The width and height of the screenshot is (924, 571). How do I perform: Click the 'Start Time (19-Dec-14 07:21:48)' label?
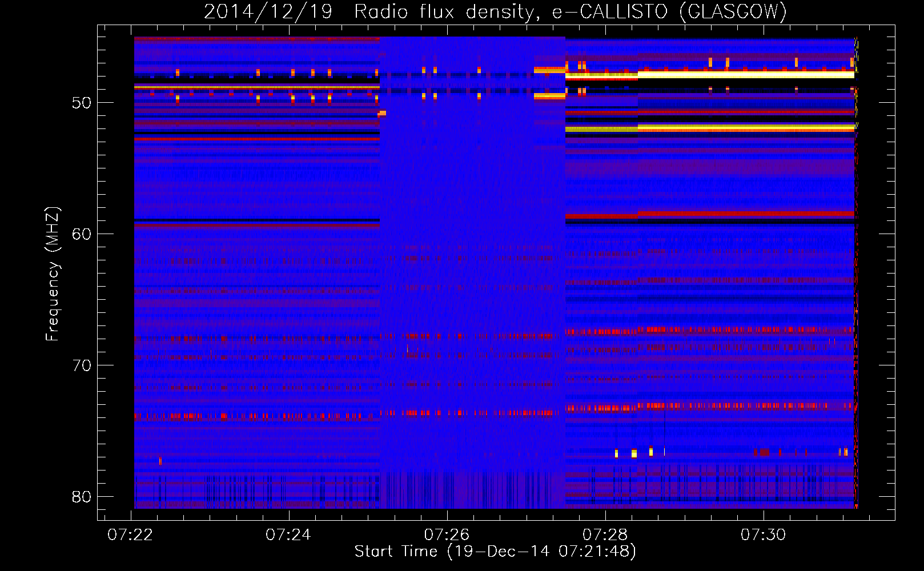(495, 552)
